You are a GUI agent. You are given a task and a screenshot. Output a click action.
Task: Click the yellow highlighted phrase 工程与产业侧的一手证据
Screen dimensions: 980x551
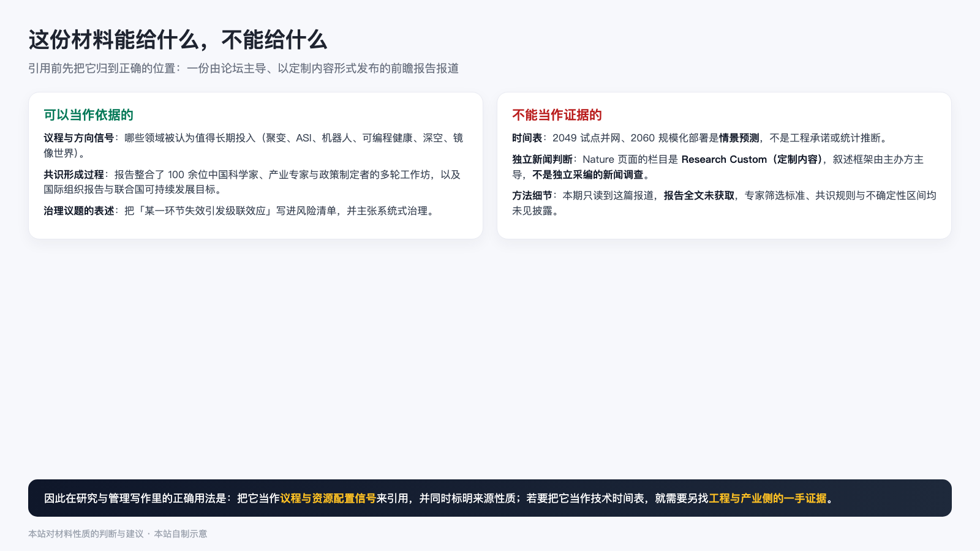click(x=768, y=498)
